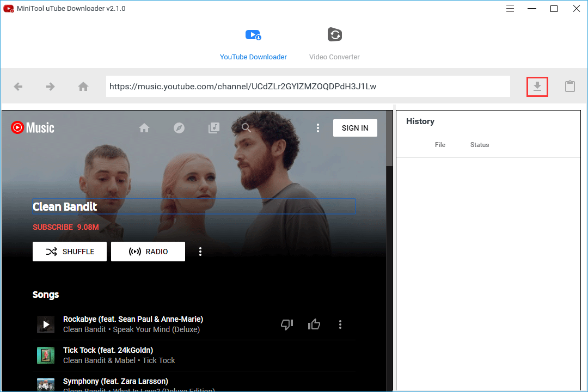Open Rockabye song options menu
Image resolution: width=588 pixels, height=392 pixels.
[x=340, y=324]
